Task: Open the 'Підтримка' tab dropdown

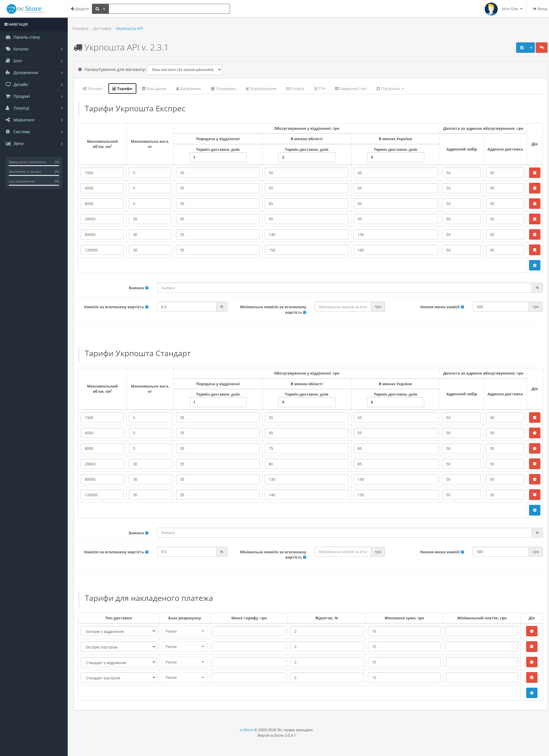Action: tap(390, 89)
